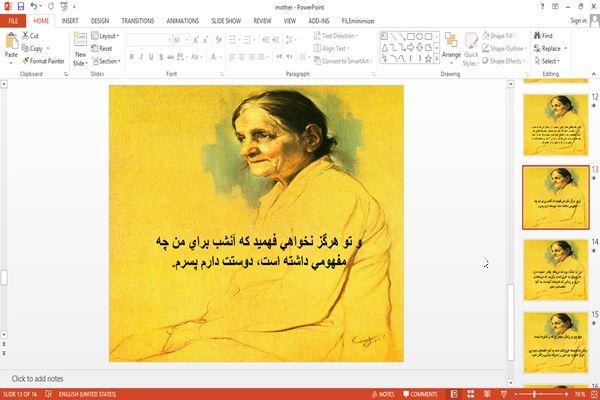Open the FILE tab
The image size is (600, 400).
(13, 21)
